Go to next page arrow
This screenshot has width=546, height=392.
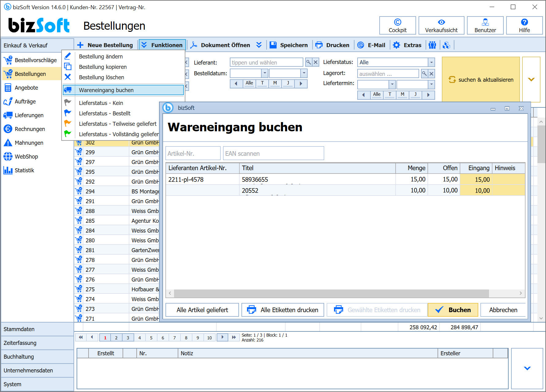[x=222, y=337]
